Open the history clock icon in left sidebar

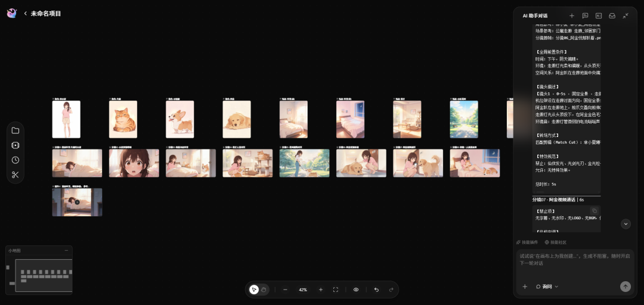15,160
